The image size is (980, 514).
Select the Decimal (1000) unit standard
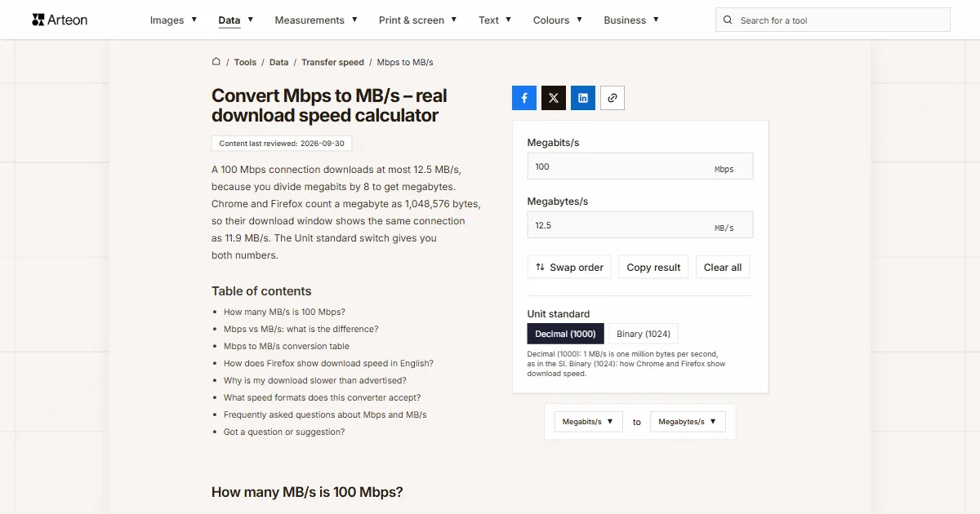tap(565, 334)
